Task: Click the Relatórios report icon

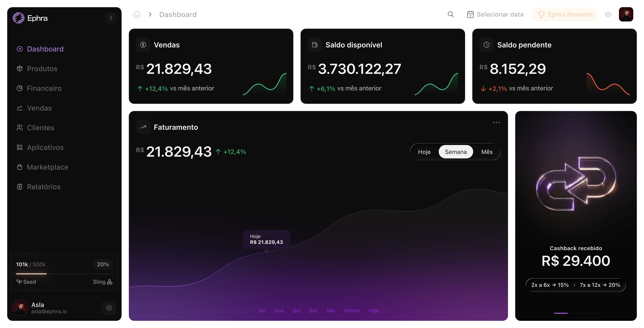Action: pyautogui.click(x=20, y=187)
